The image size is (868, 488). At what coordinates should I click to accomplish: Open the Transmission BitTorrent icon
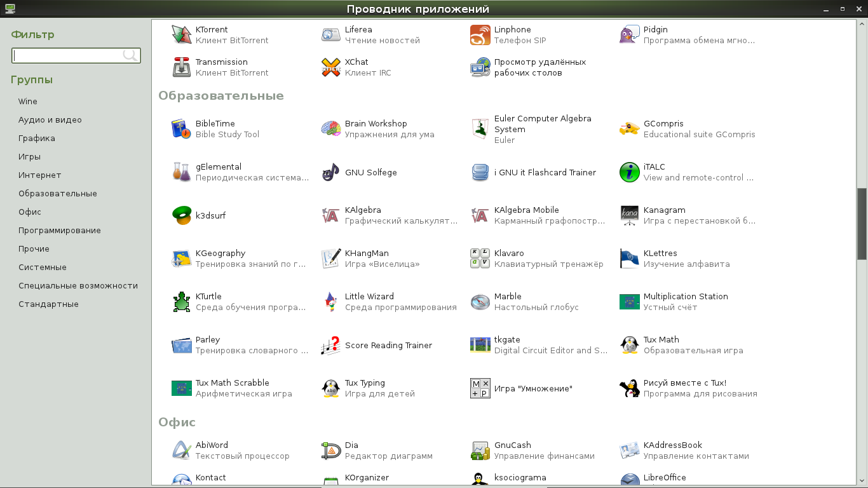click(182, 67)
